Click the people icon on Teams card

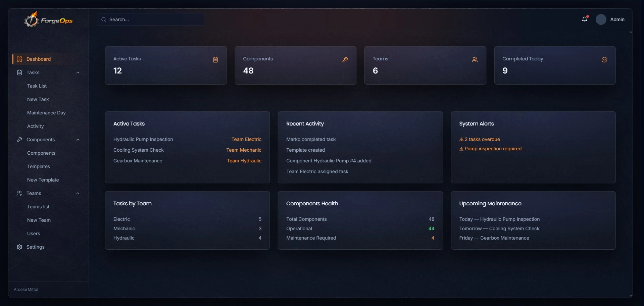[x=475, y=60]
